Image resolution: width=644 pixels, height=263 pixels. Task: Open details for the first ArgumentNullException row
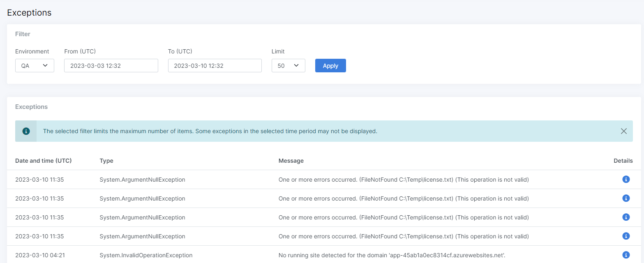click(x=626, y=179)
